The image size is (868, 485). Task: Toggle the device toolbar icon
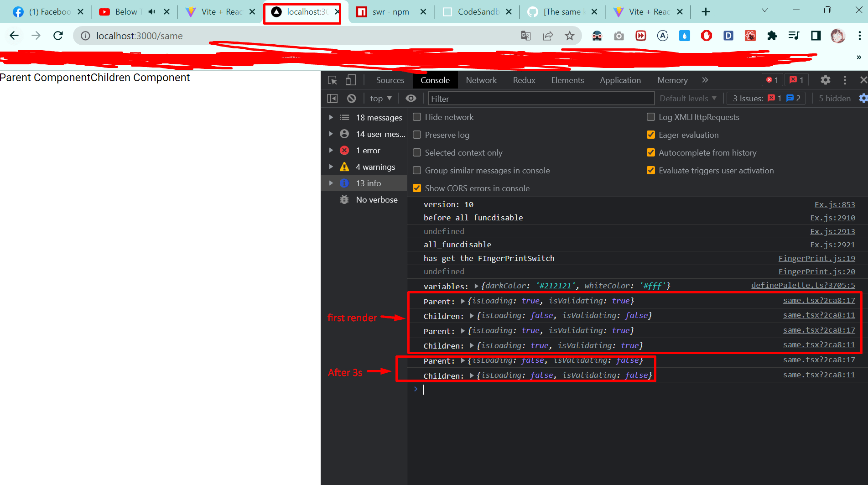[350, 80]
